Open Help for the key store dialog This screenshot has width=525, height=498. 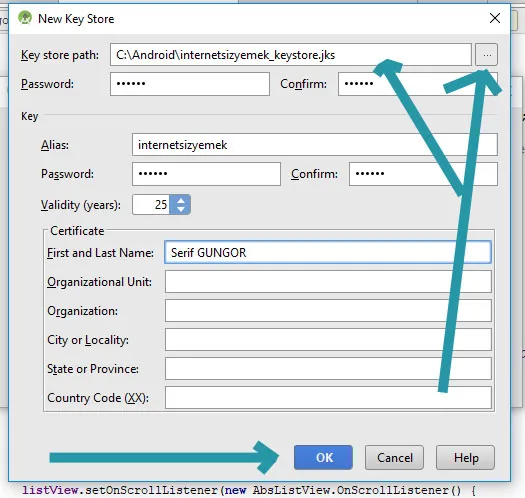(x=465, y=457)
